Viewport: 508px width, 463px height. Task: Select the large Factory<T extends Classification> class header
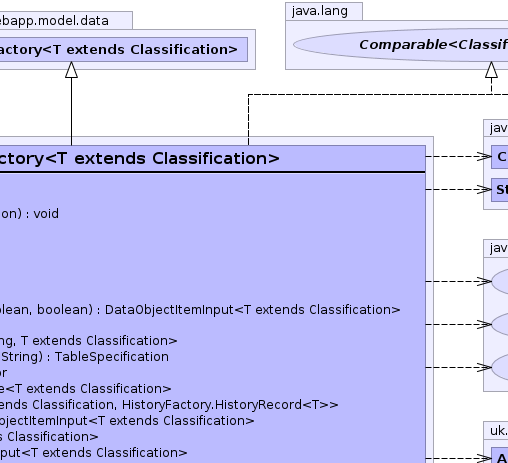pos(213,159)
